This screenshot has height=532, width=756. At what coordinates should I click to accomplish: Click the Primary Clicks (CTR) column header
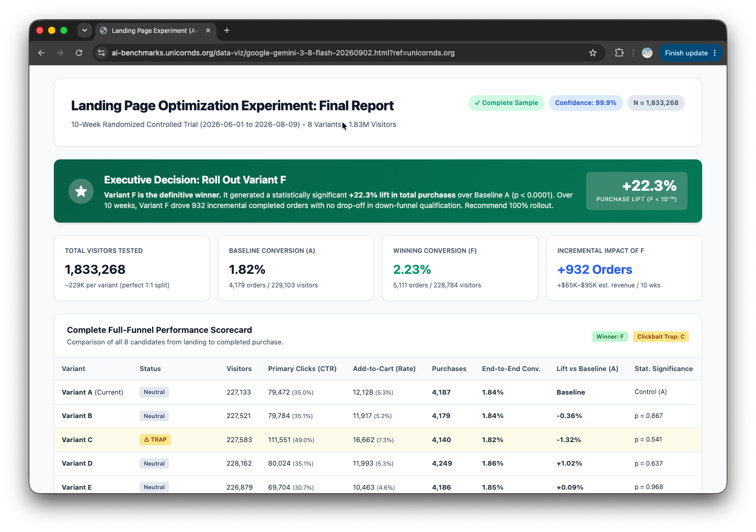[x=302, y=368]
